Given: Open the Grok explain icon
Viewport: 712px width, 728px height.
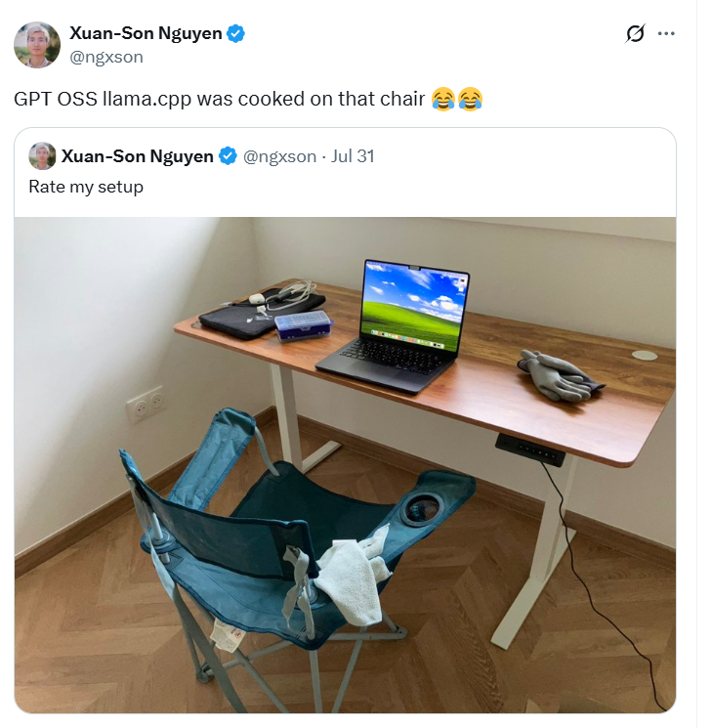Looking at the screenshot, I should (635, 33).
